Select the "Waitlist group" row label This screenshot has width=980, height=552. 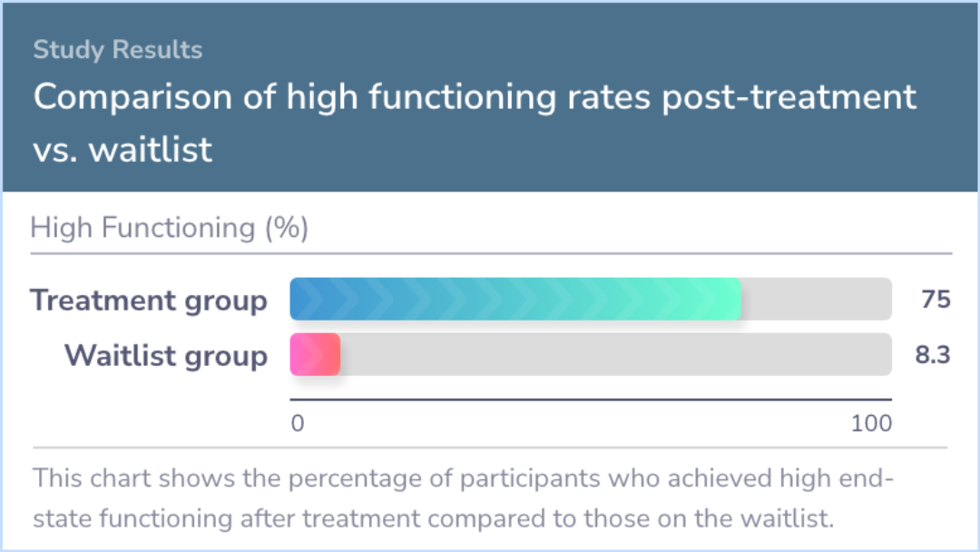point(166,356)
